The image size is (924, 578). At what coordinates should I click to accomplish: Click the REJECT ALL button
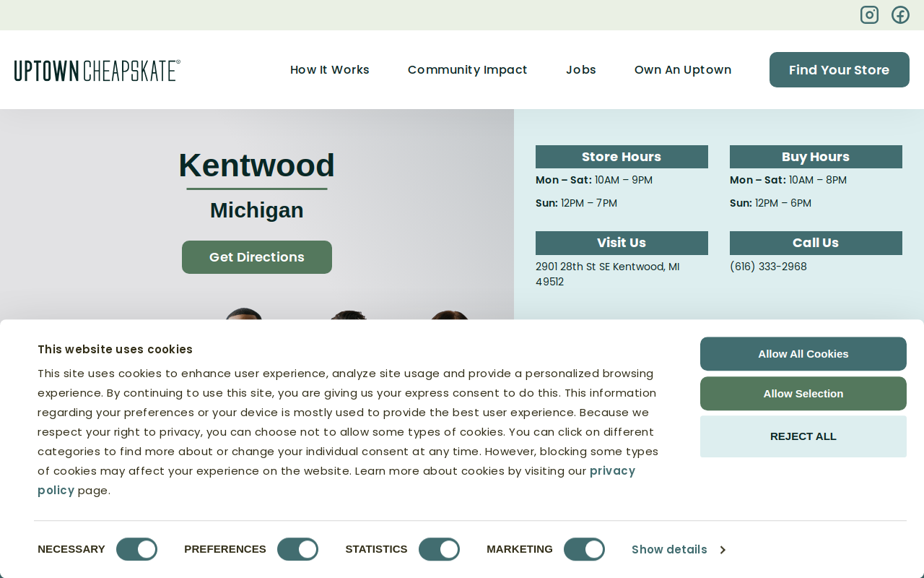pyautogui.click(x=803, y=436)
